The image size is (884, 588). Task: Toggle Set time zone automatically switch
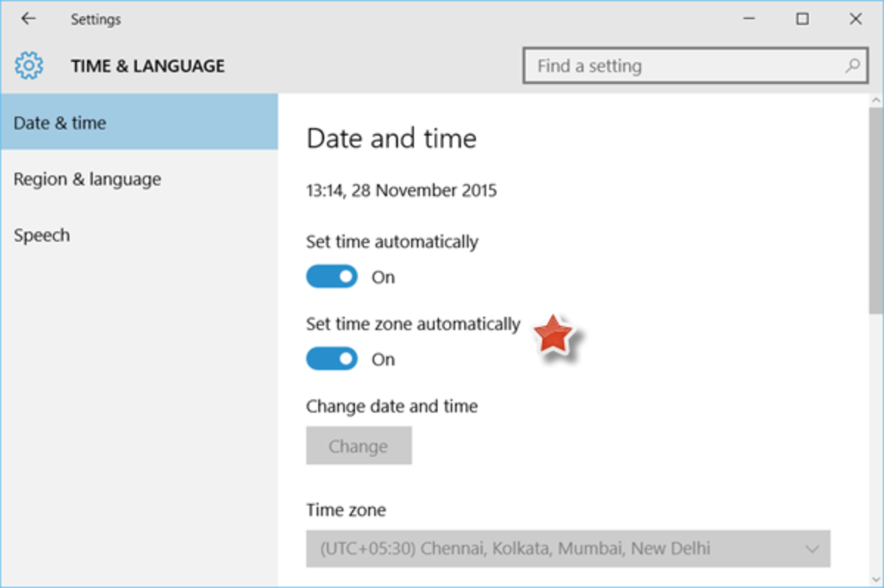(x=331, y=360)
